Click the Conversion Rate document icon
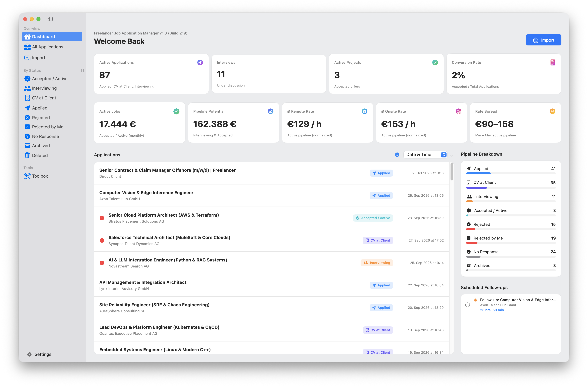 pos(553,63)
